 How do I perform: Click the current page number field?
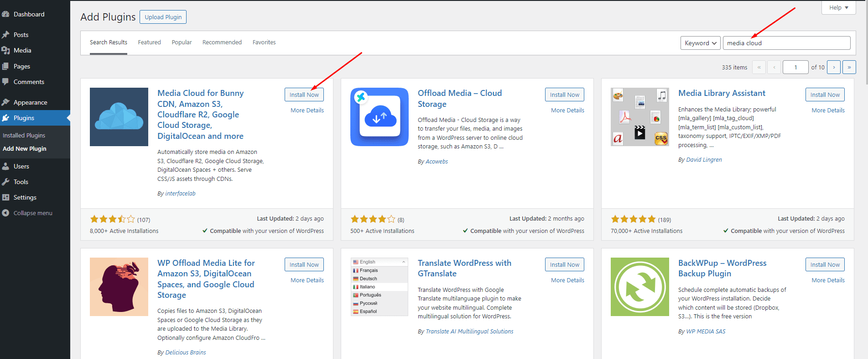point(795,67)
